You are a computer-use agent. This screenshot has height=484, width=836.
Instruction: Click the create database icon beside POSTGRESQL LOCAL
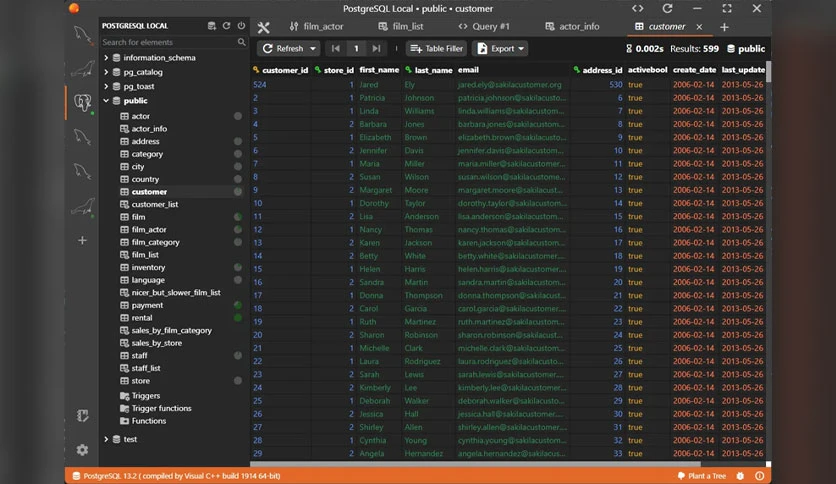212,26
